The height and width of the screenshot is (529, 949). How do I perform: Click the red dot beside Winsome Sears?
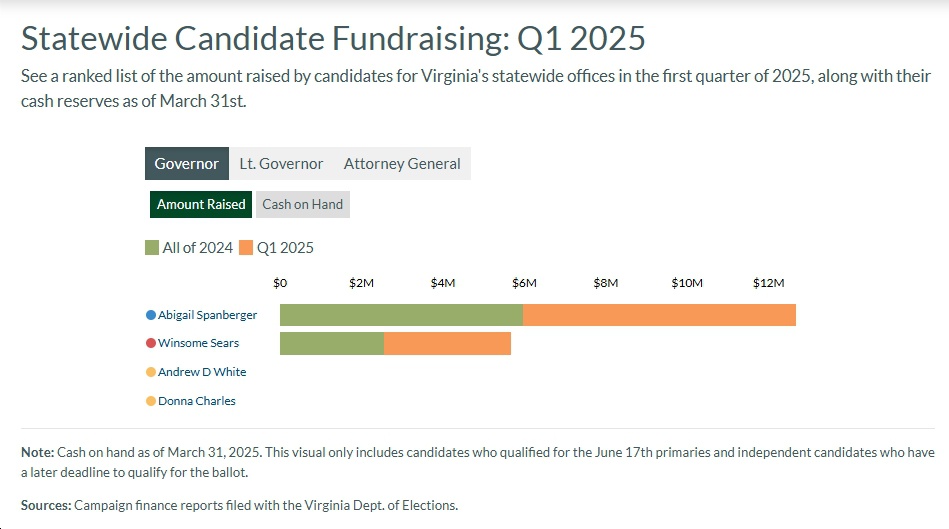pyautogui.click(x=151, y=343)
